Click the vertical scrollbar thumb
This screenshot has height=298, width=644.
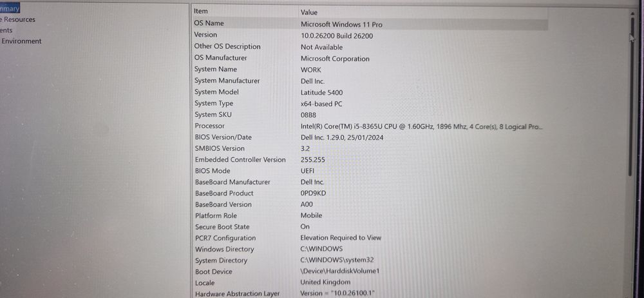click(630, 97)
